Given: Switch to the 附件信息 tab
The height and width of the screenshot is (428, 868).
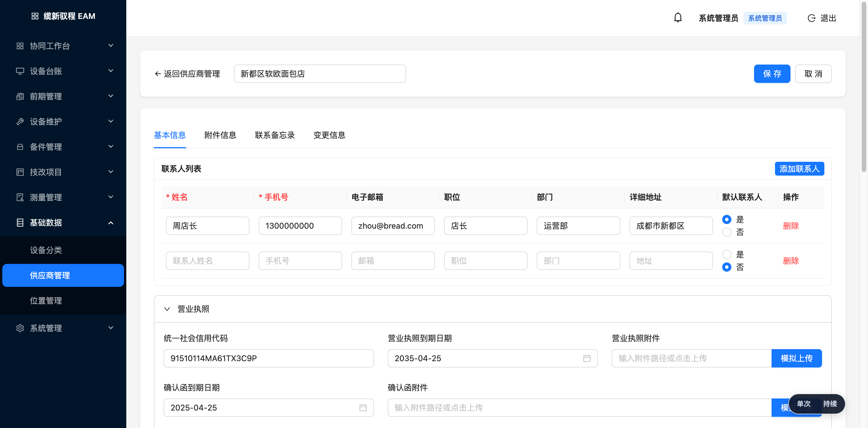Looking at the screenshot, I should pos(220,135).
